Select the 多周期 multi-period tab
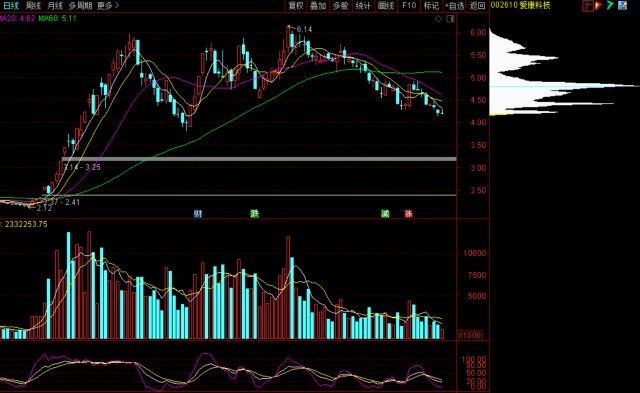 tap(80, 6)
